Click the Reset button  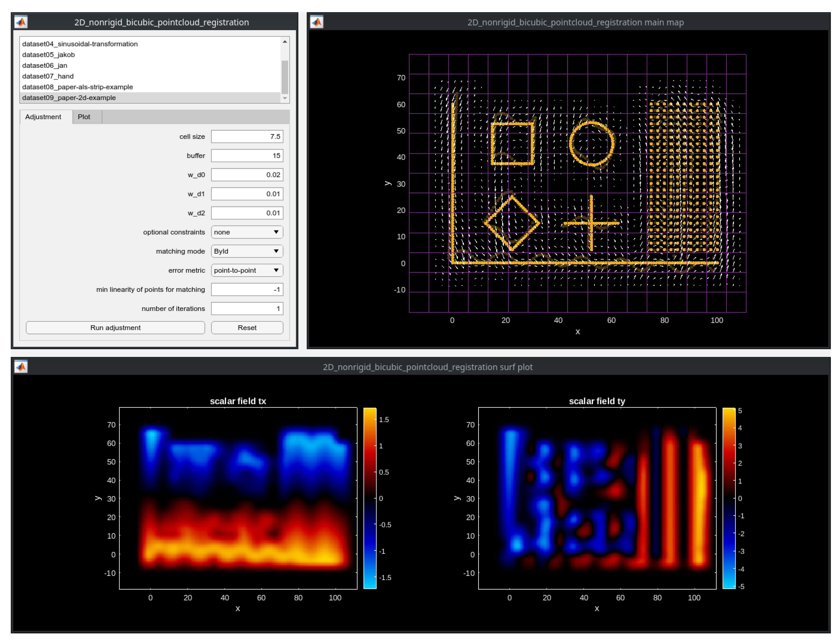[247, 328]
